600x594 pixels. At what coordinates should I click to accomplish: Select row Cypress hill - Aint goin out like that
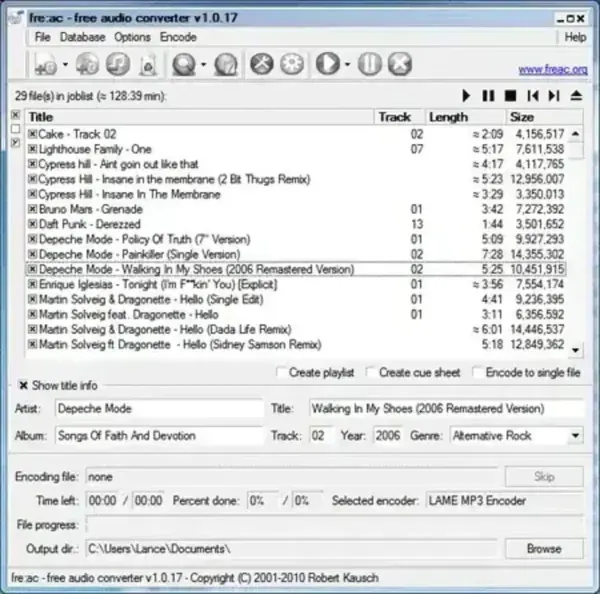click(296, 164)
